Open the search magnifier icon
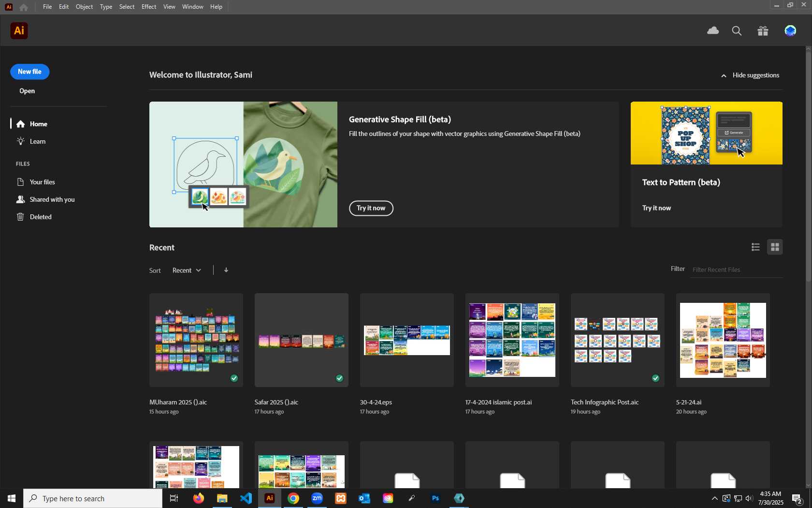This screenshot has height=508, width=812. click(737, 31)
